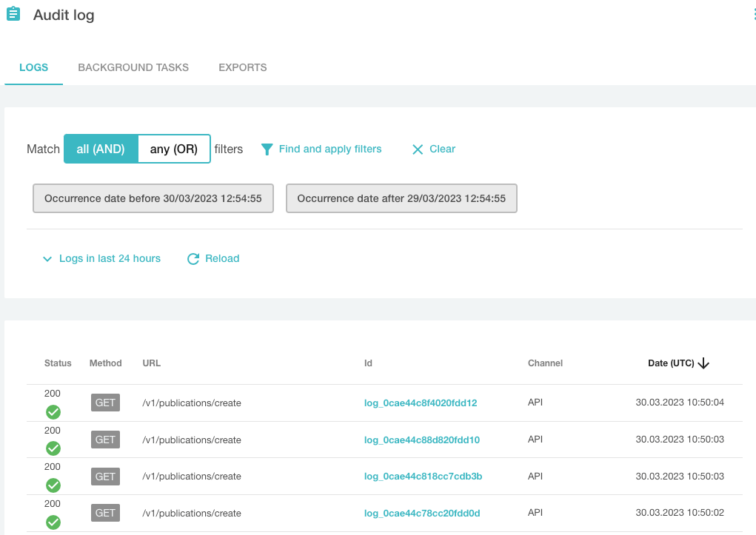The image size is (756, 535).
Task: Click Find and apply filters
Action: [330, 149]
